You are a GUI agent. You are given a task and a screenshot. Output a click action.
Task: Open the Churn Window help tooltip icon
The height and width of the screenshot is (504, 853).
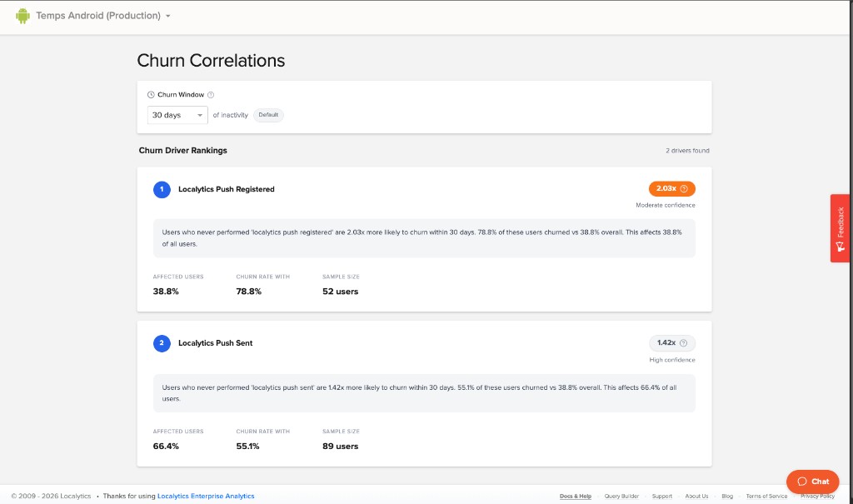click(x=211, y=95)
